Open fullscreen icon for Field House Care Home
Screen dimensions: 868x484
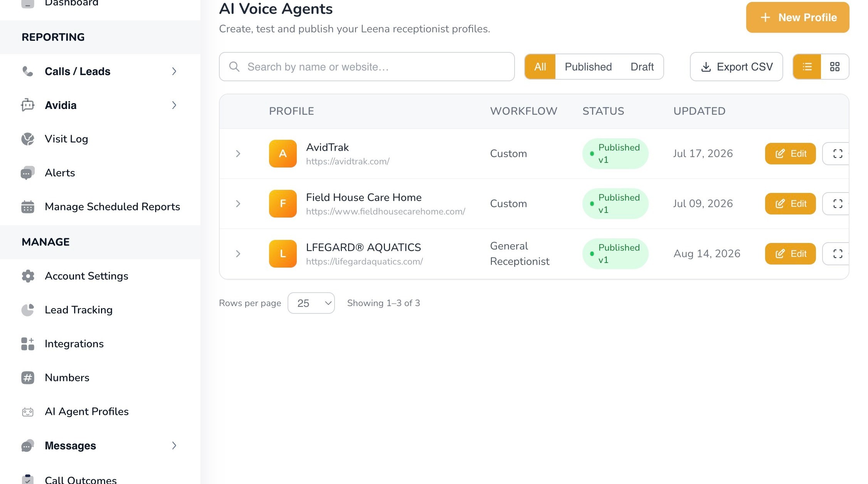pyautogui.click(x=838, y=204)
